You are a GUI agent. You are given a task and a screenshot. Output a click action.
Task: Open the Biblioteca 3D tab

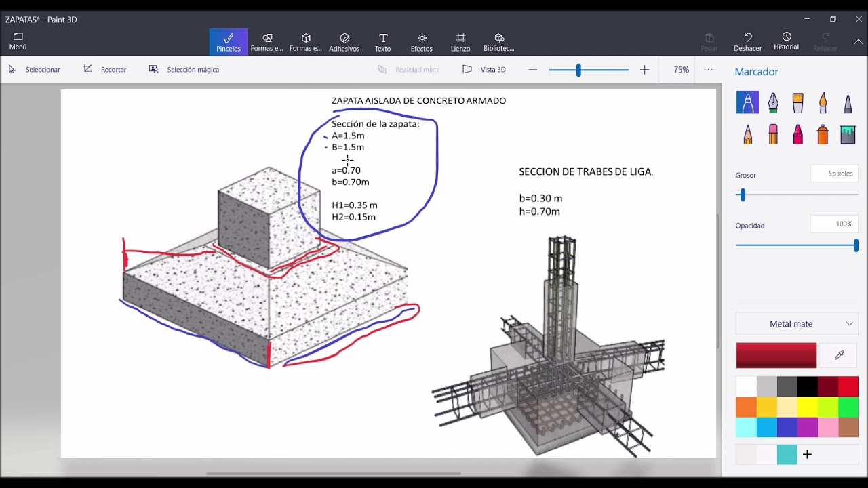[499, 42]
